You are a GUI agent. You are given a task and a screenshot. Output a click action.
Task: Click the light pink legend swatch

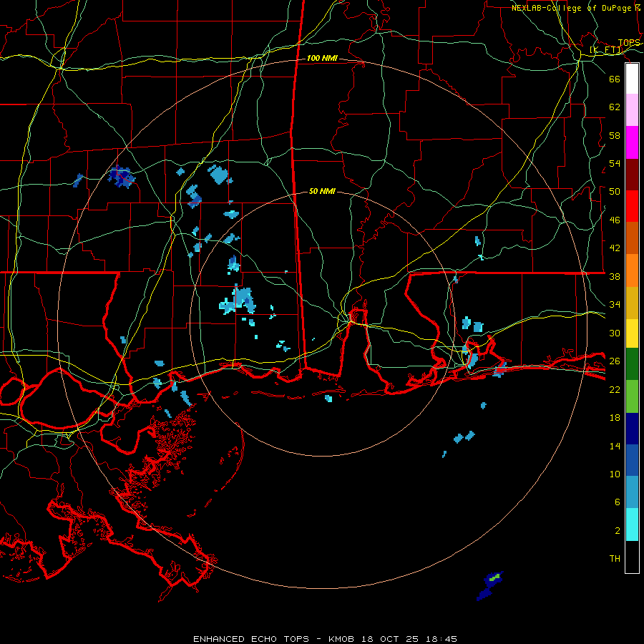click(x=632, y=110)
